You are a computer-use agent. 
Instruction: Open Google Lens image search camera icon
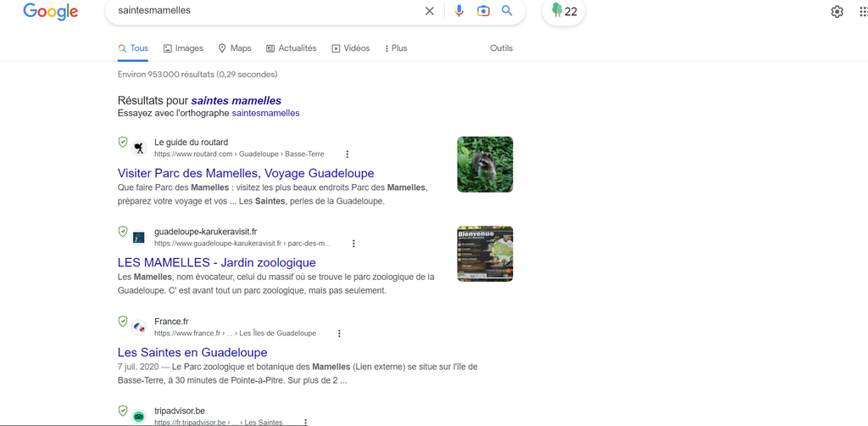(x=483, y=11)
